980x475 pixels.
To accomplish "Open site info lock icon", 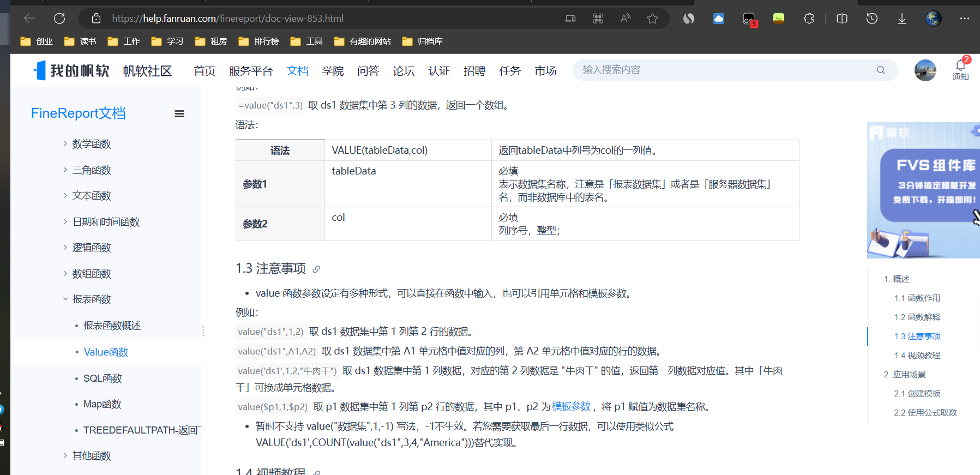I will 96,19.
